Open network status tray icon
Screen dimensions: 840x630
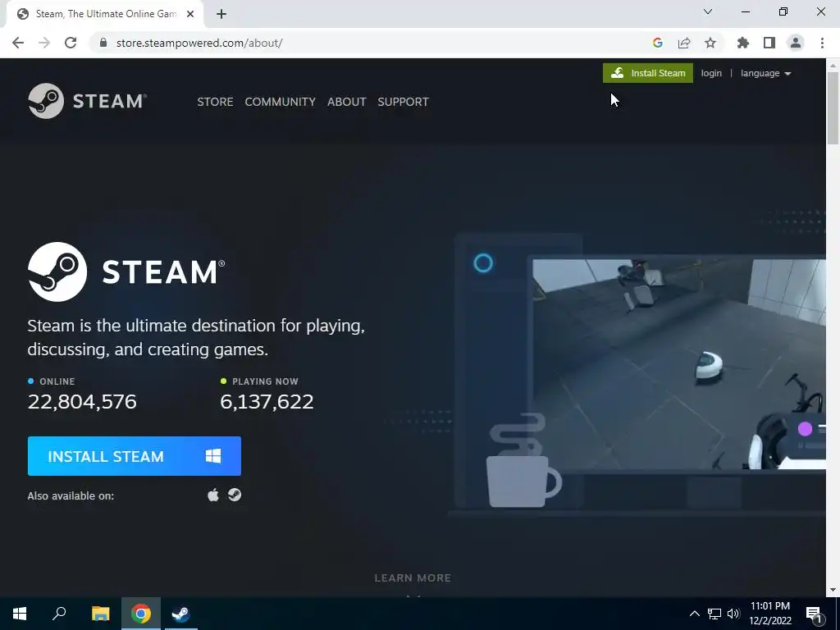point(714,614)
